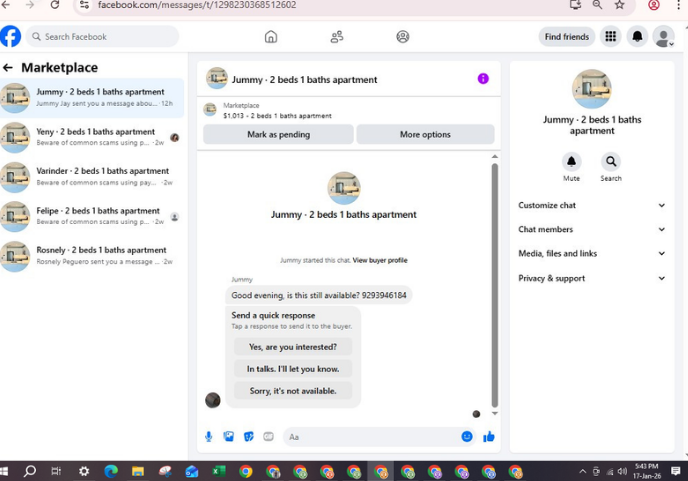
Task: Open File Explorer from taskbar
Action: [x=138, y=471]
